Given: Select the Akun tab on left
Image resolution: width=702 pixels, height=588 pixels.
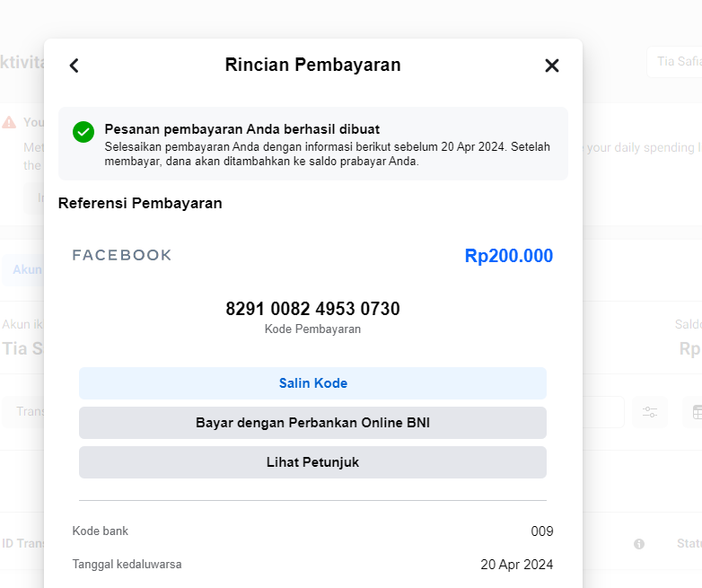Looking at the screenshot, I should pos(25,269).
